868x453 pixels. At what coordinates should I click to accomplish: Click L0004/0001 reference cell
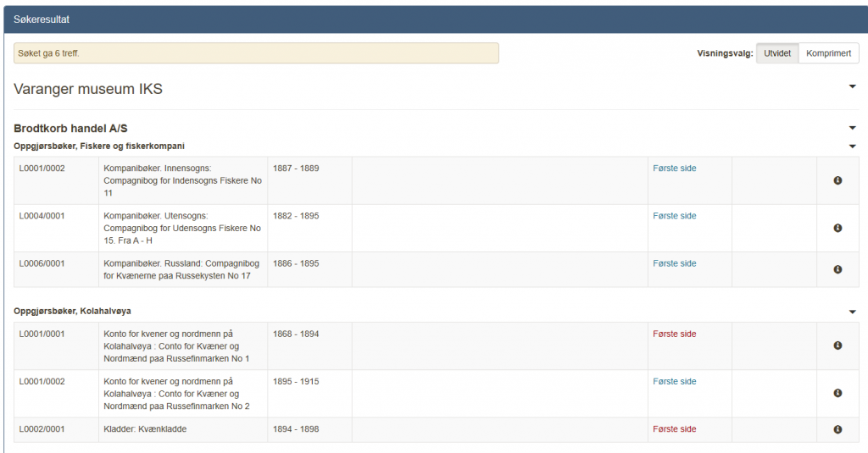point(57,229)
